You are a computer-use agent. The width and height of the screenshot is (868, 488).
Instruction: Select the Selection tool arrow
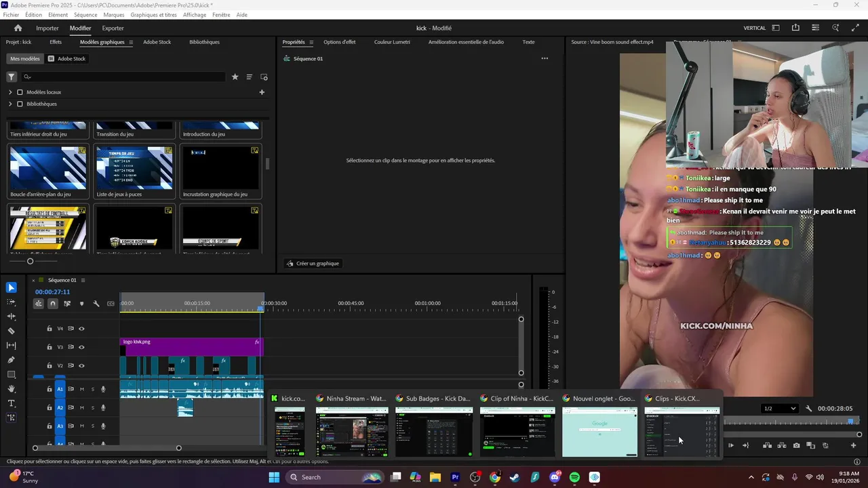[11, 287]
